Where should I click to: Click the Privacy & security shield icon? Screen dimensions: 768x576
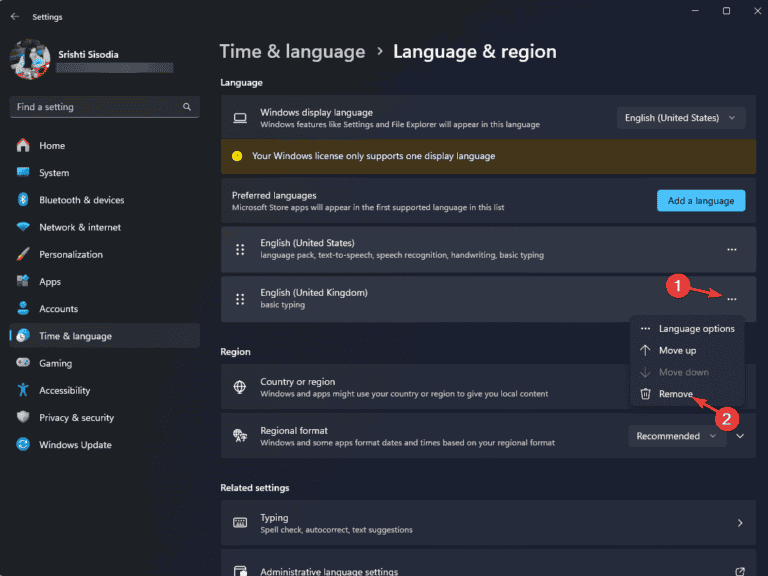click(23, 417)
